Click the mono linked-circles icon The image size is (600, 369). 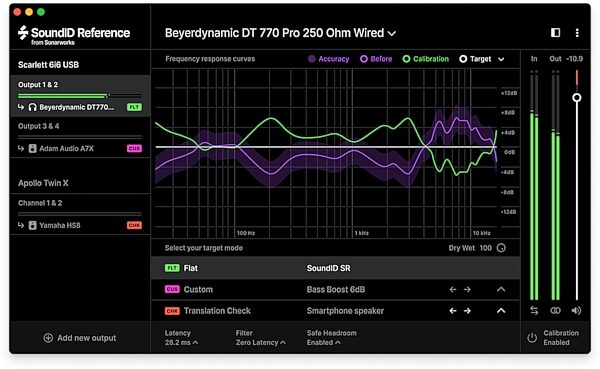tap(555, 311)
